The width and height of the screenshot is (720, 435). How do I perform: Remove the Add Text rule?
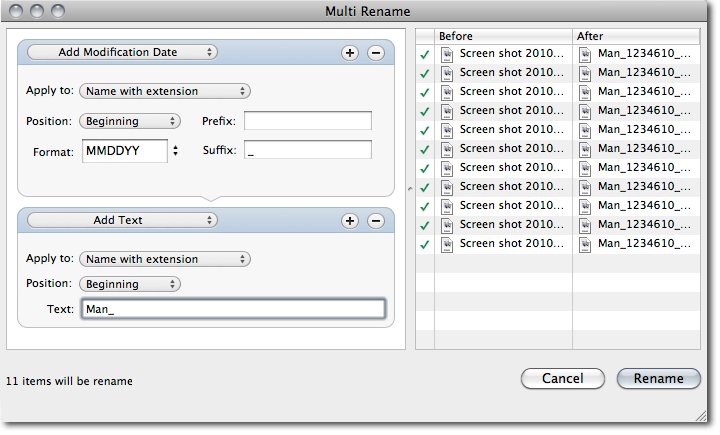tap(376, 221)
